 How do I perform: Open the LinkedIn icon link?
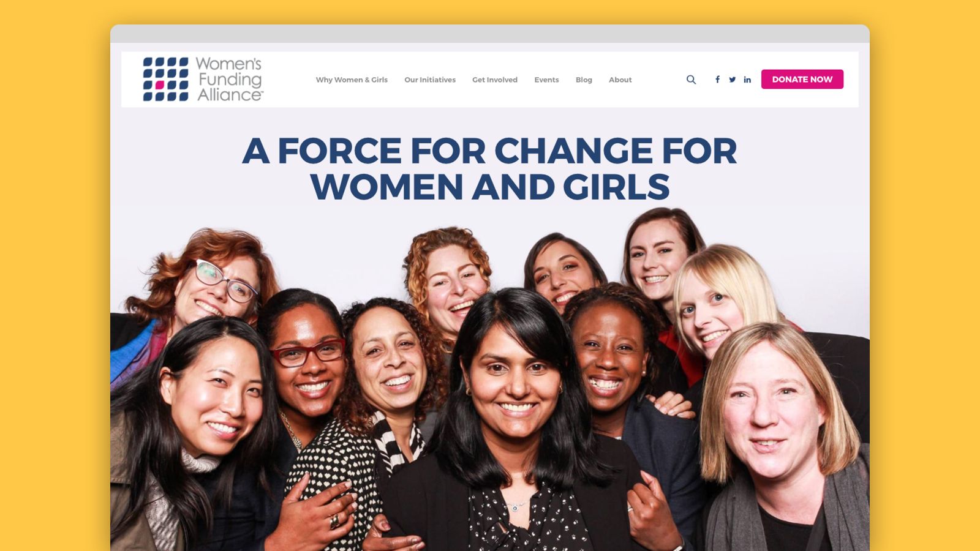[747, 80]
